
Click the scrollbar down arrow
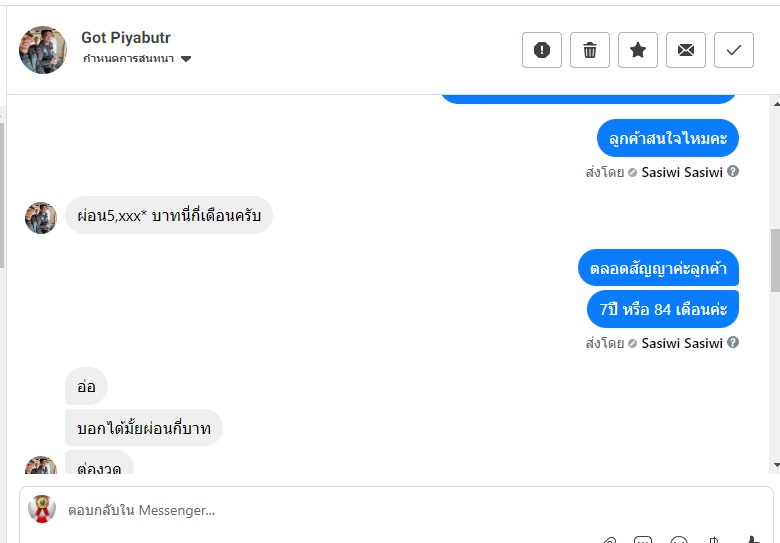click(x=774, y=465)
